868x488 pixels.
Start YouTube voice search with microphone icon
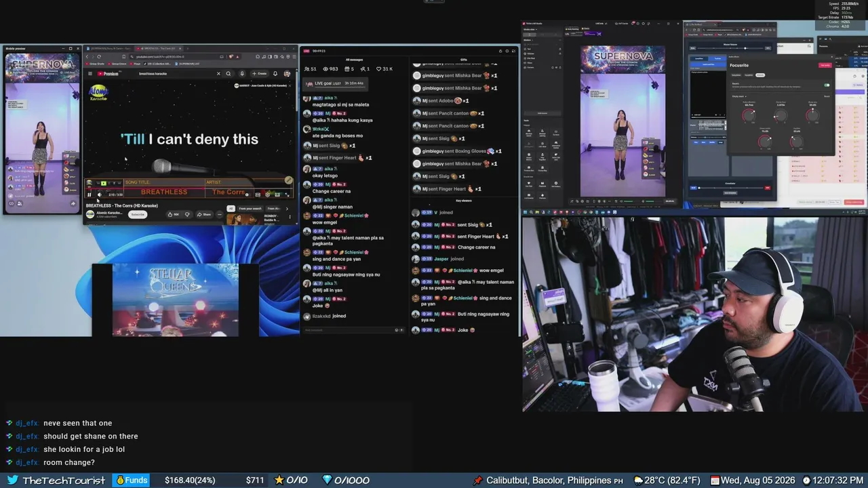pos(242,73)
